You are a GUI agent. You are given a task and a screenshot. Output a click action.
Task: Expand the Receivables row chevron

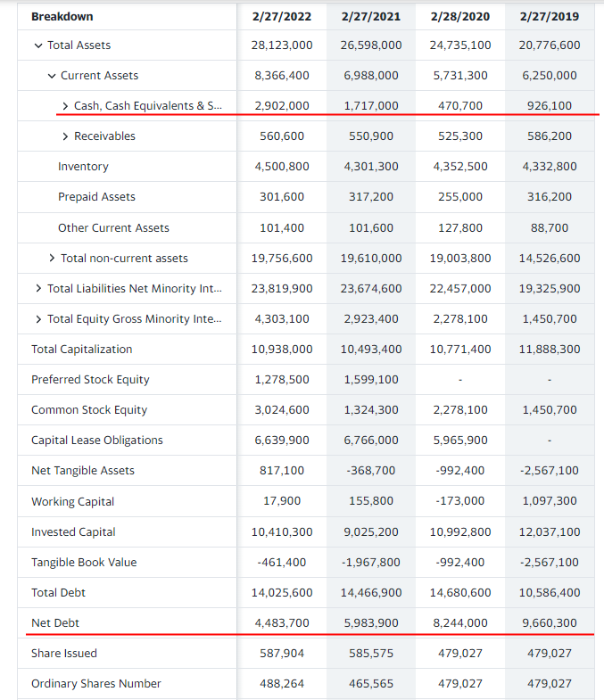click(x=65, y=136)
